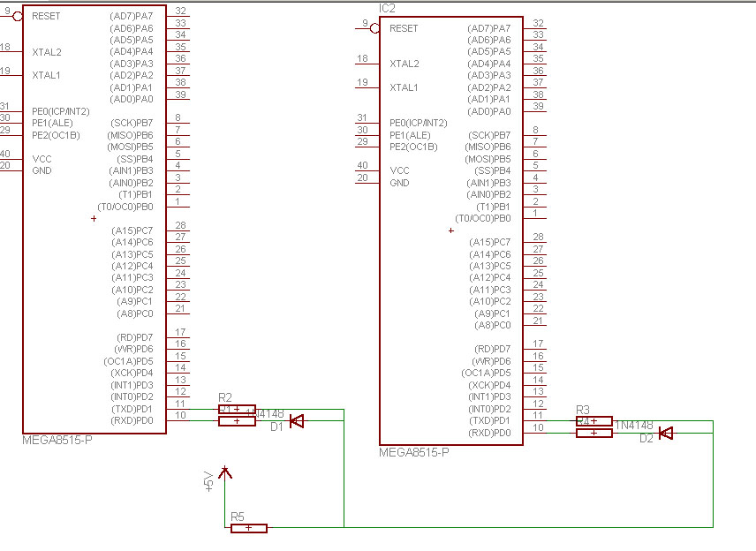756x551 pixels.
Task: Select resistor on IC2's RXD pin 10 line
Action: [x=594, y=434]
